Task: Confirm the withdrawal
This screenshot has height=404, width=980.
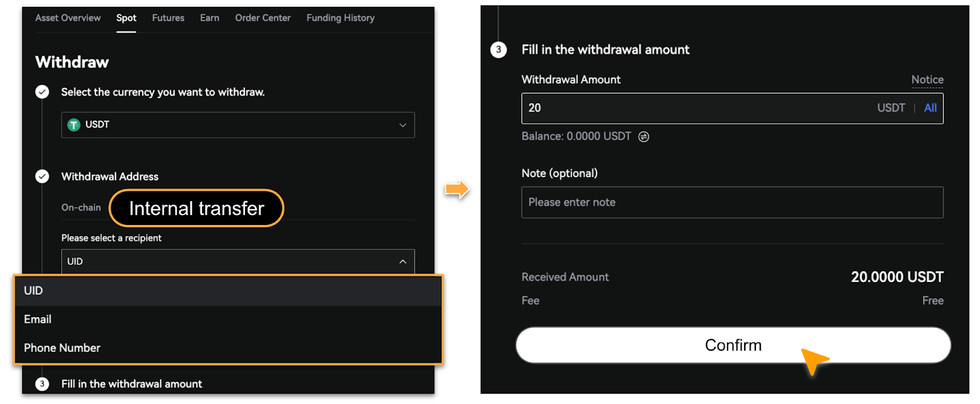Action: coord(733,345)
